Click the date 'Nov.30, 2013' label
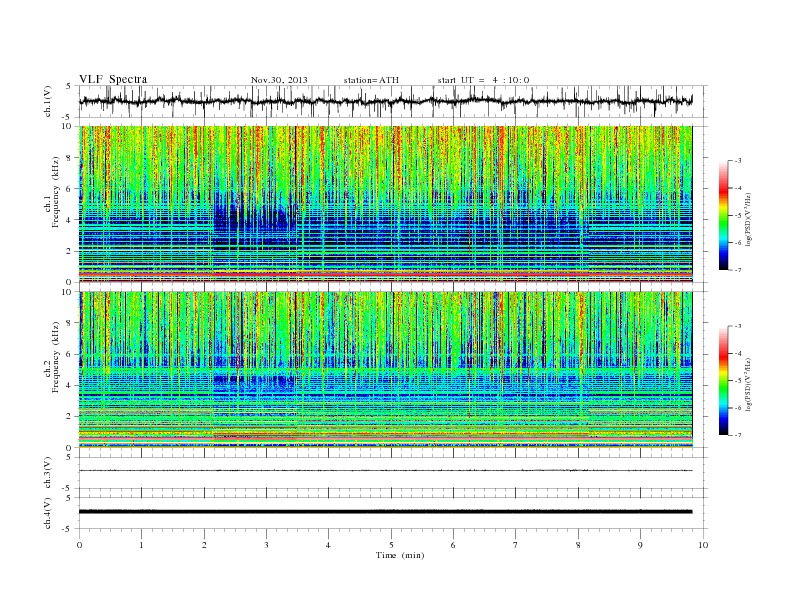The width and height of the screenshot is (792, 612). coord(279,80)
